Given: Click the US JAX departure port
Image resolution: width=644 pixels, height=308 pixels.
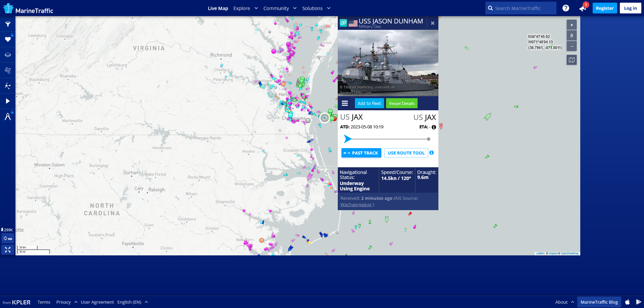Looking at the screenshot, I should tap(351, 117).
